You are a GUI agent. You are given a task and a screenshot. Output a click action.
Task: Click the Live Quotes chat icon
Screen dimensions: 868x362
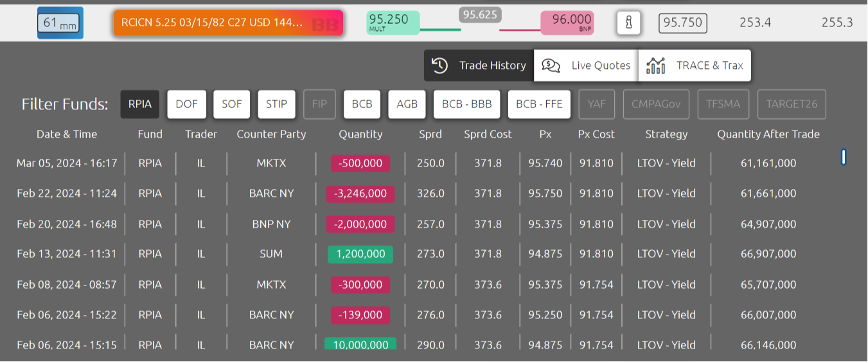pos(551,66)
